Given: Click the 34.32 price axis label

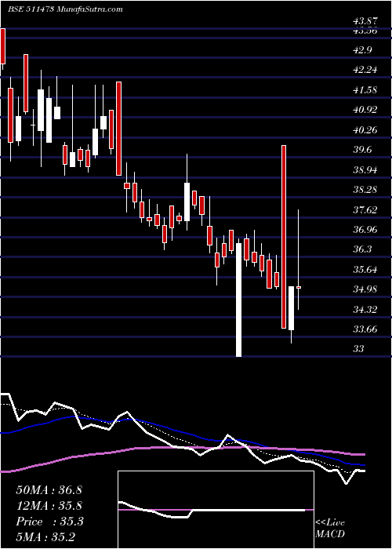Looking at the screenshot, I should tap(366, 309).
